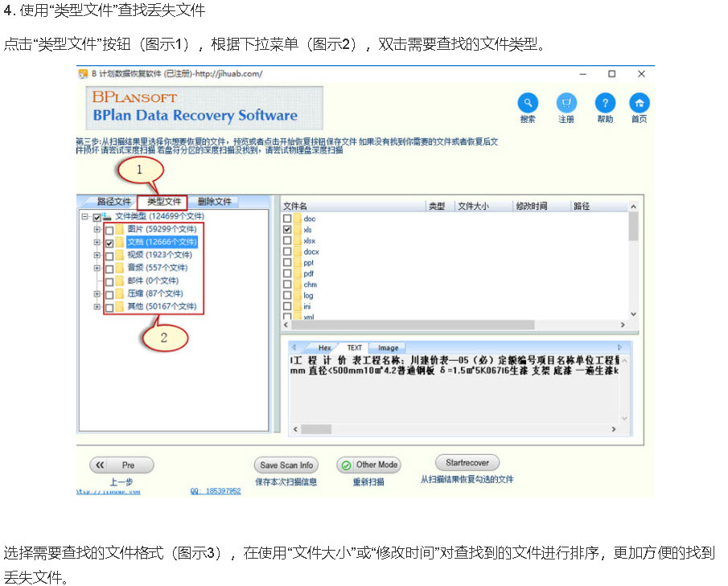728x586 pixels.
Task: Click the 图片 folder icon in tree
Action: coord(120,229)
